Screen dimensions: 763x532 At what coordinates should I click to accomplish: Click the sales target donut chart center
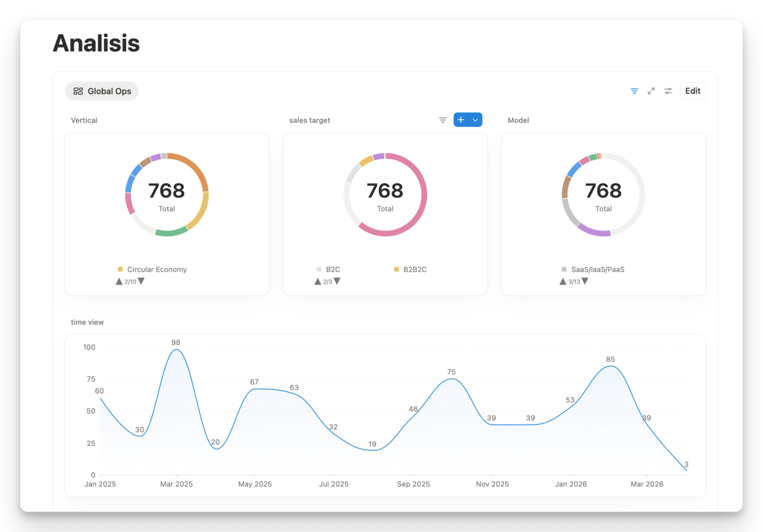[385, 195]
